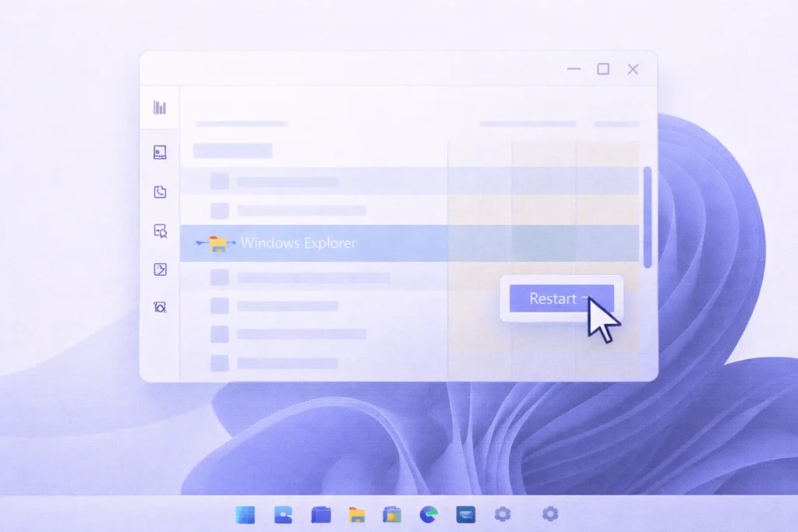Open the Services panel icon

tap(158, 307)
